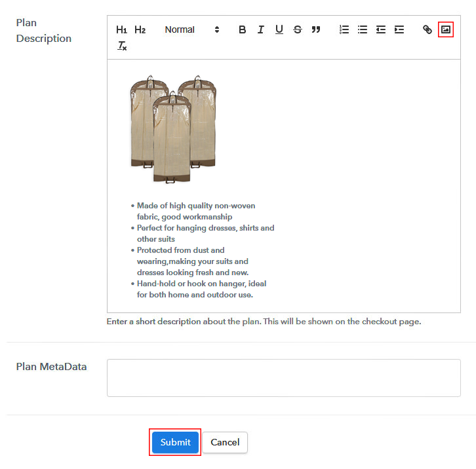Click 'Protected from dust and' bullet text

193,261
